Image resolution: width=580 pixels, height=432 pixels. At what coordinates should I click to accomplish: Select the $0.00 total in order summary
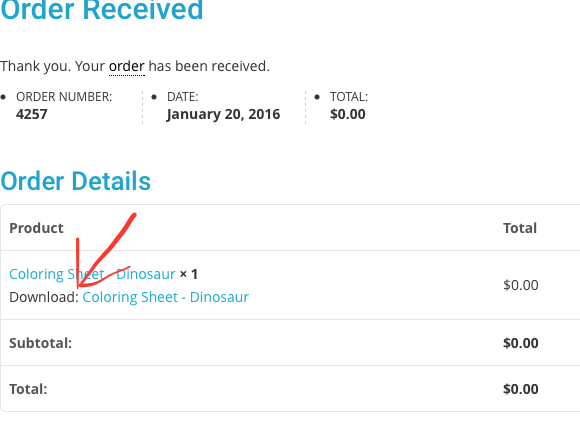(348, 114)
